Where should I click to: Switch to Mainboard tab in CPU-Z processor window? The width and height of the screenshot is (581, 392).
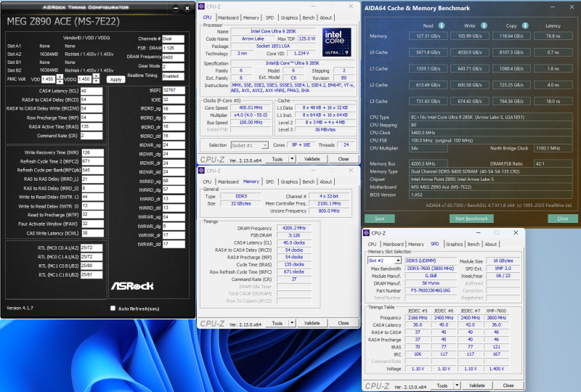[x=228, y=17]
